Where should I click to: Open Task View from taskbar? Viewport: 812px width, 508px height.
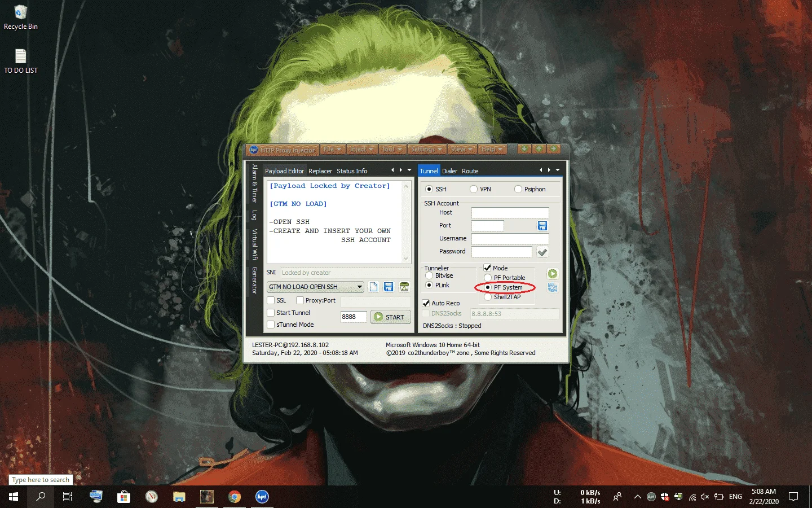click(x=68, y=497)
